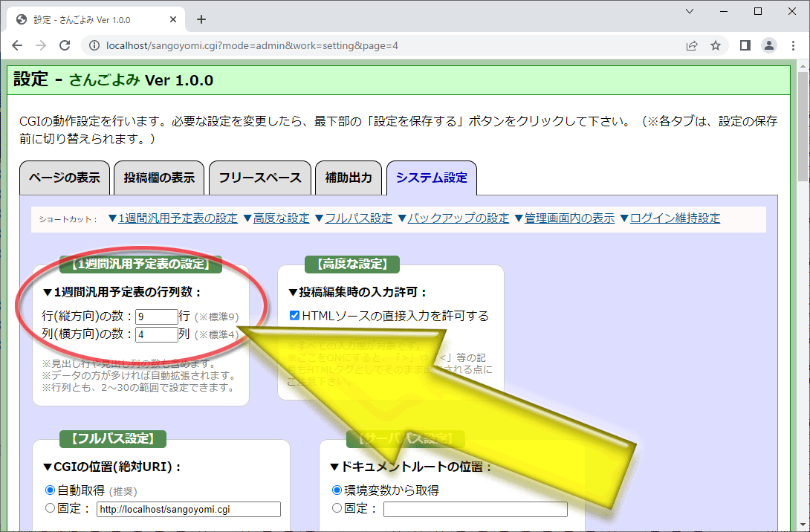
Task: Select 自動取得 radio for CGIの位置
Action: pyautogui.click(x=50, y=490)
